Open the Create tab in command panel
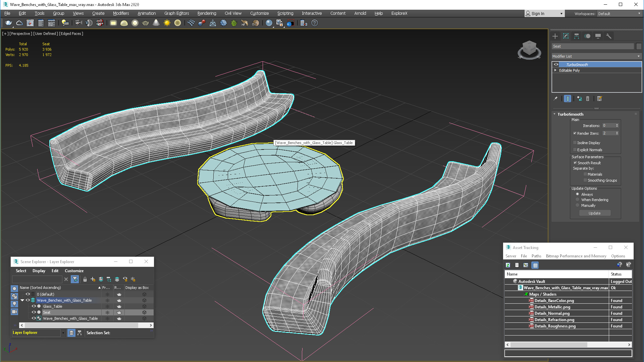644x362 pixels. tap(555, 36)
